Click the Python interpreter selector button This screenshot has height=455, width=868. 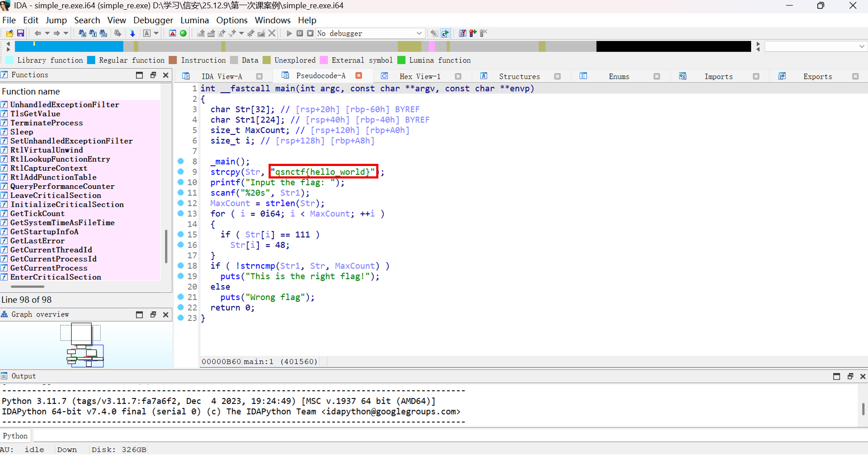click(x=15, y=436)
